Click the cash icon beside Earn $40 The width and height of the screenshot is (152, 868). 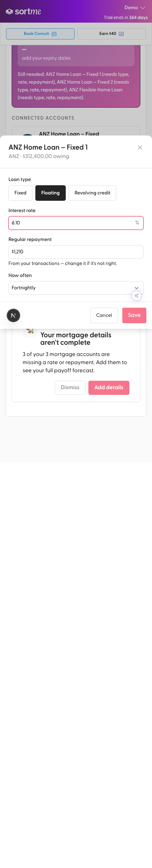pos(121,34)
